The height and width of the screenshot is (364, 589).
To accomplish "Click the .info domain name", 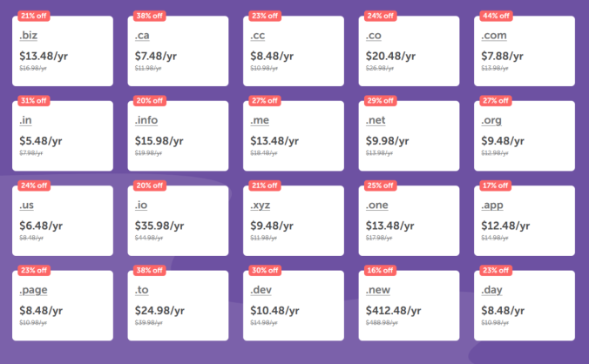I will coord(146,120).
